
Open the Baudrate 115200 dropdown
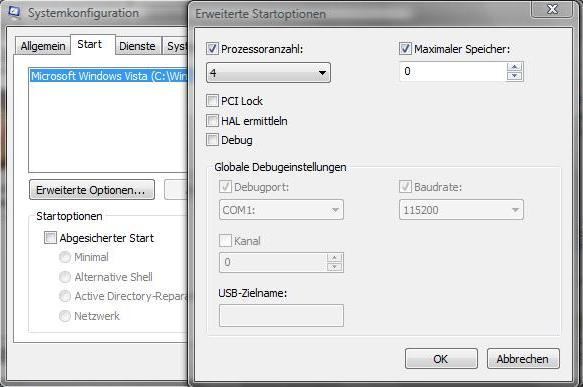(x=461, y=210)
